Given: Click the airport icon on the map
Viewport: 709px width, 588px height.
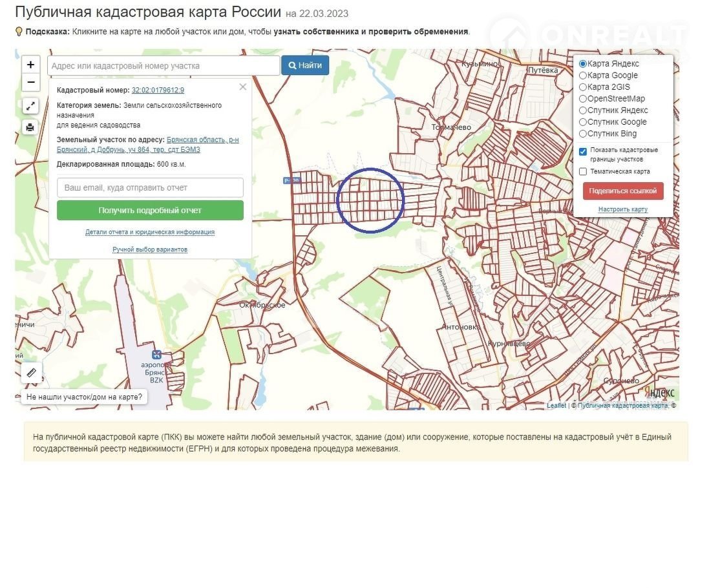Looking at the screenshot, I should click(x=156, y=354).
